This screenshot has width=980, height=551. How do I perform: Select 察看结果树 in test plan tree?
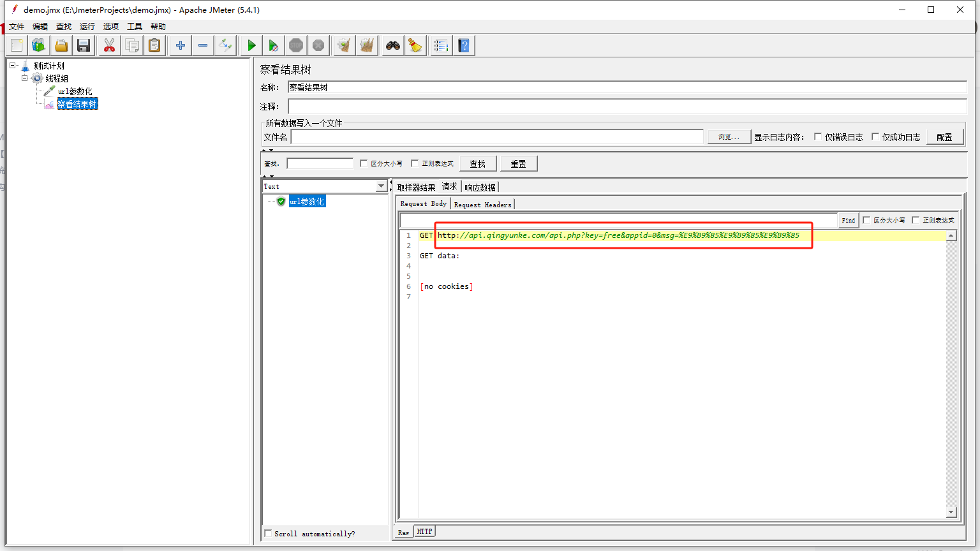pyautogui.click(x=77, y=104)
